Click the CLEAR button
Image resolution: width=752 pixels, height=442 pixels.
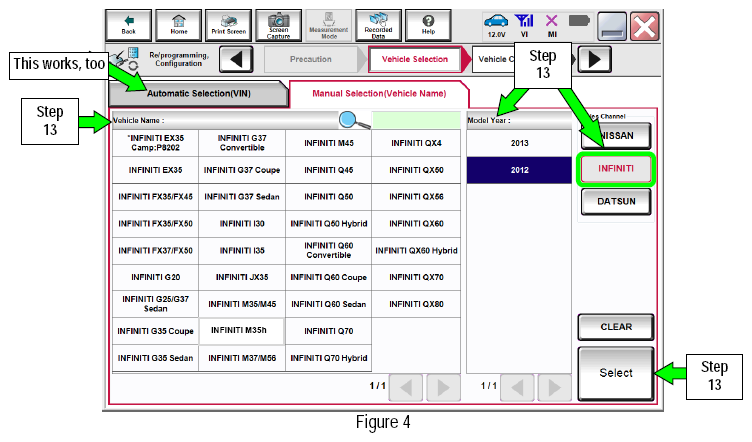click(616, 327)
